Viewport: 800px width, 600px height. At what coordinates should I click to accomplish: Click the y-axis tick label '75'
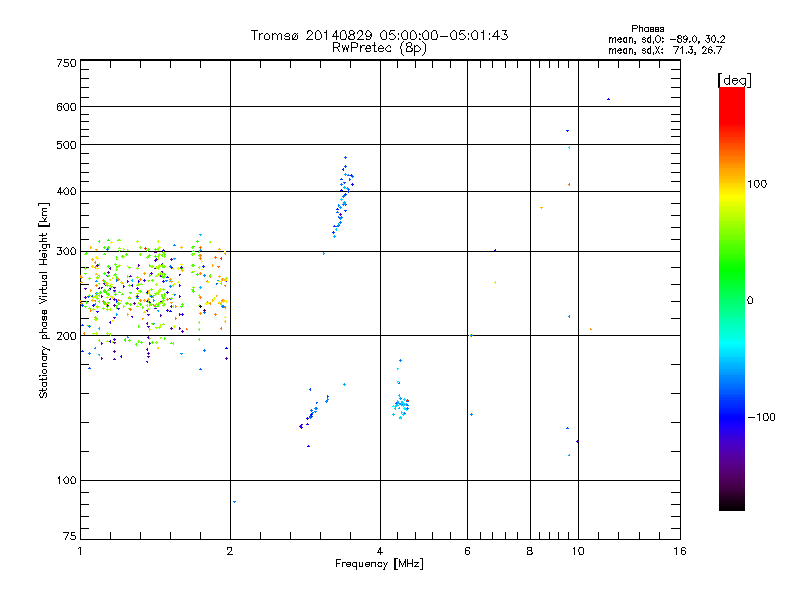click(x=70, y=536)
